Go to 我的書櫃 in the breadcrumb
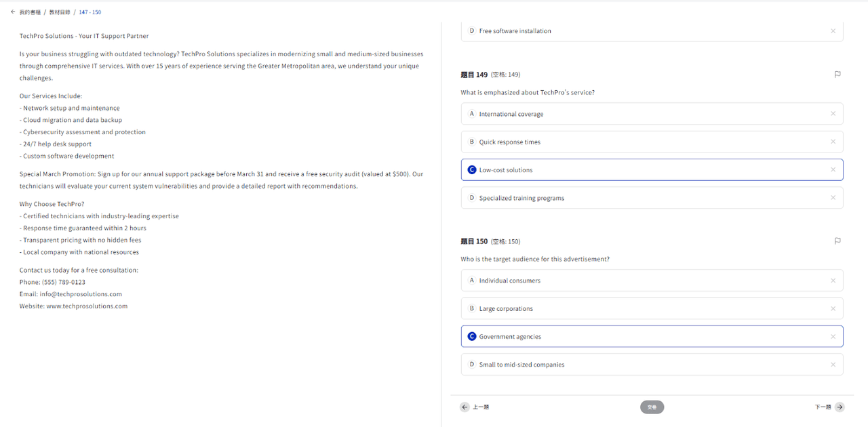Viewport: 868px width, 427px height. [x=30, y=12]
